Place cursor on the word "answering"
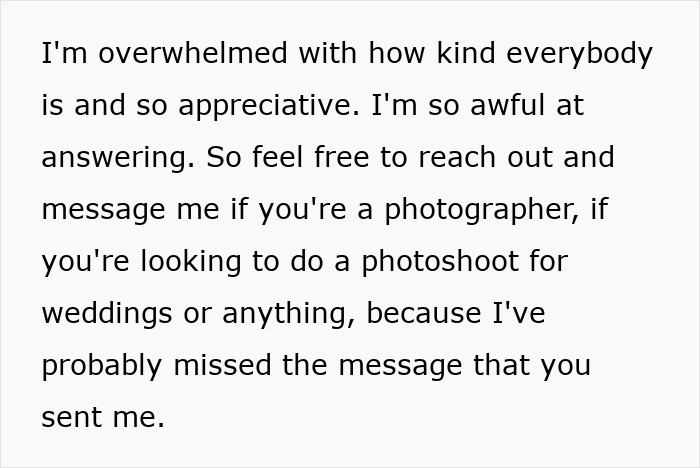Screen dimensions: 700x468 [x=121, y=158]
